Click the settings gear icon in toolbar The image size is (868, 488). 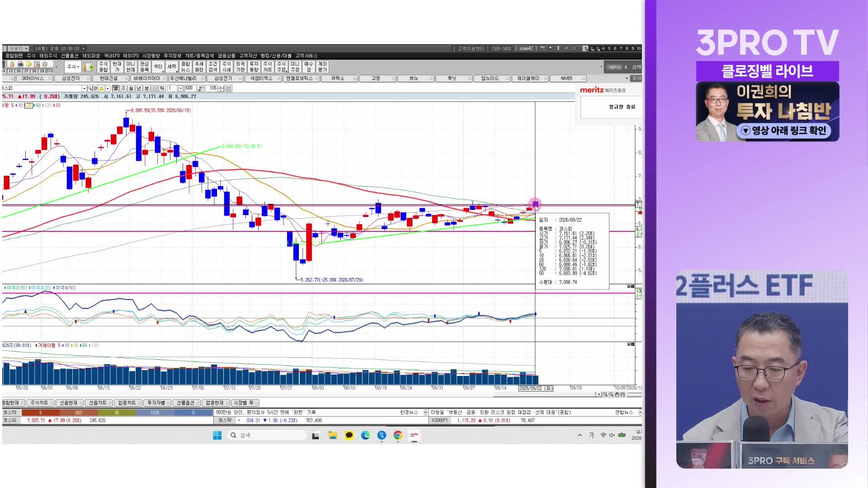(x=45, y=64)
